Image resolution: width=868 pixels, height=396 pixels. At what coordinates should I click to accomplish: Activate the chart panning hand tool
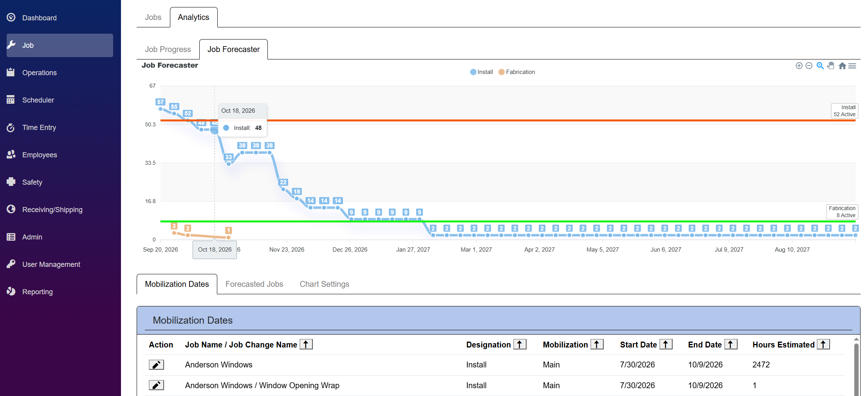coord(831,66)
